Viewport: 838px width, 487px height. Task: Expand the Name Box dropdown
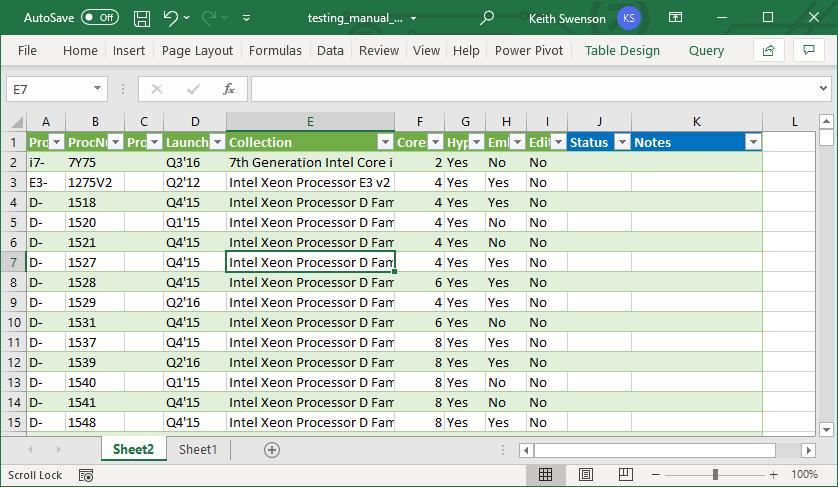pyautogui.click(x=97, y=88)
